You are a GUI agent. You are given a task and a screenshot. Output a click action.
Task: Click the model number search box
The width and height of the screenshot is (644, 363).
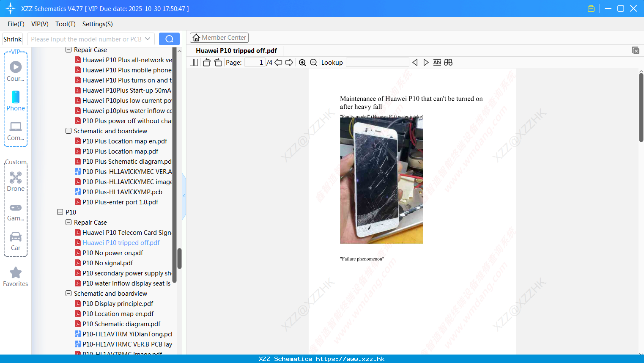[90, 39]
